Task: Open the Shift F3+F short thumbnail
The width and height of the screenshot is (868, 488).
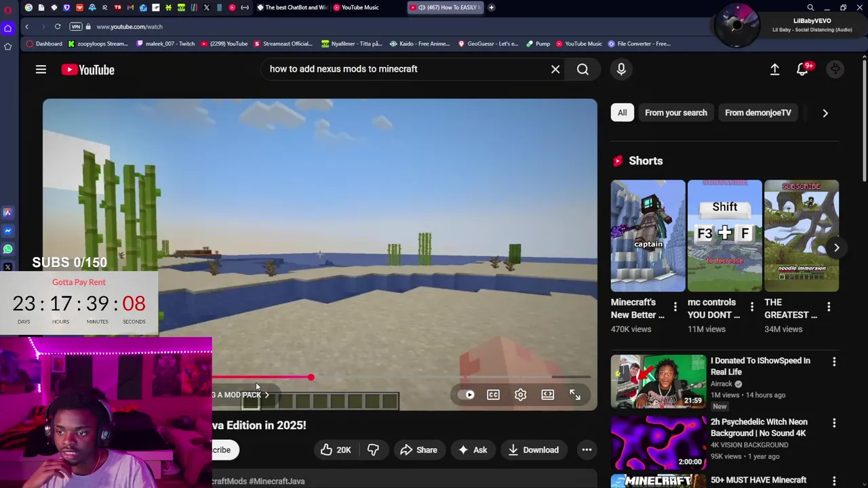Action: (724, 236)
